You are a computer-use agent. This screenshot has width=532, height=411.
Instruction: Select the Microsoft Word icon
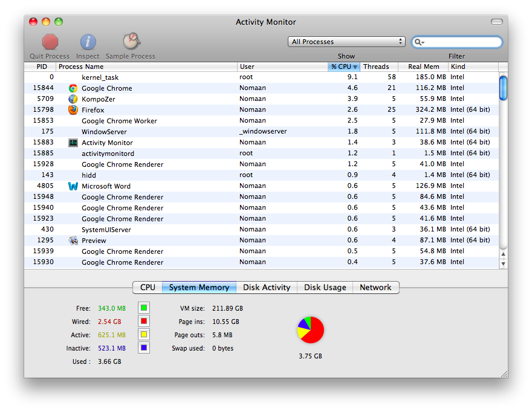click(73, 186)
